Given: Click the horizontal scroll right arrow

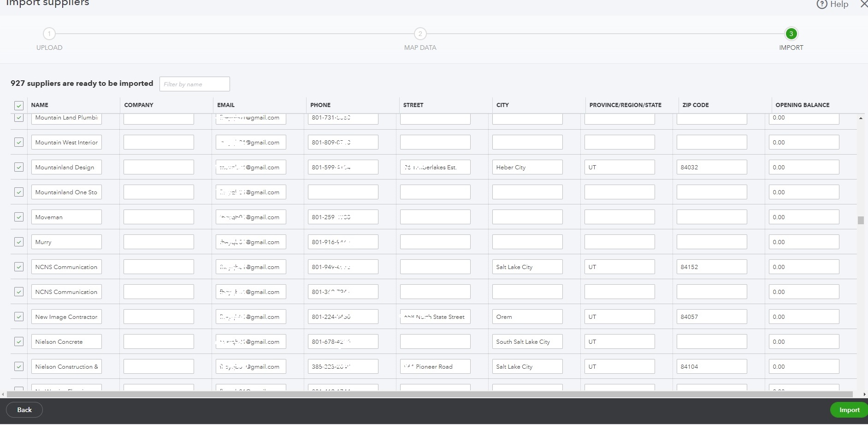Looking at the screenshot, I should coord(864,395).
